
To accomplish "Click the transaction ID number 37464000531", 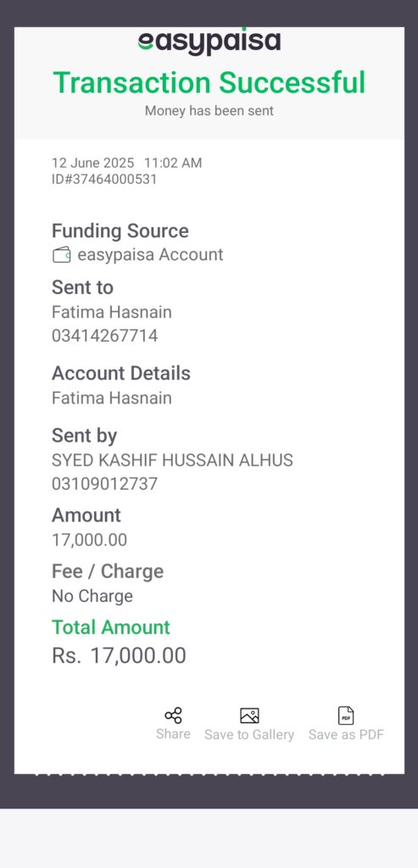I will [x=110, y=180].
